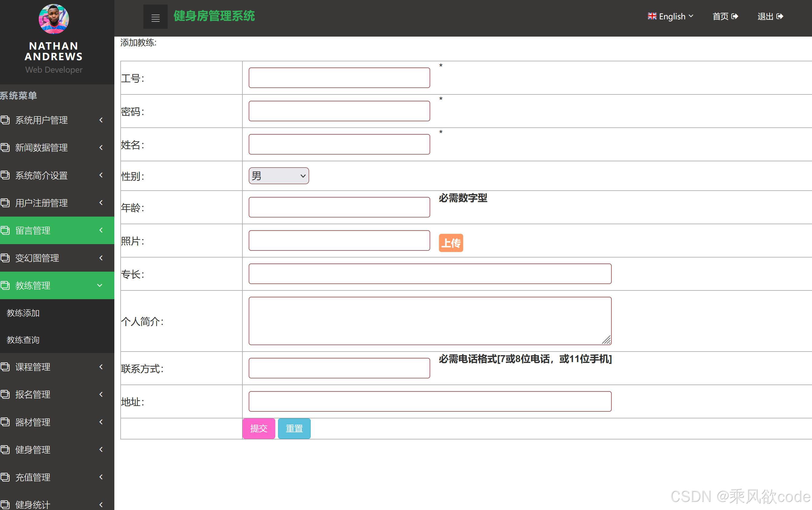The image size is (812, 510).
Task: Collapse the 教练管理 menu chevron
Action: click(100, 286)
